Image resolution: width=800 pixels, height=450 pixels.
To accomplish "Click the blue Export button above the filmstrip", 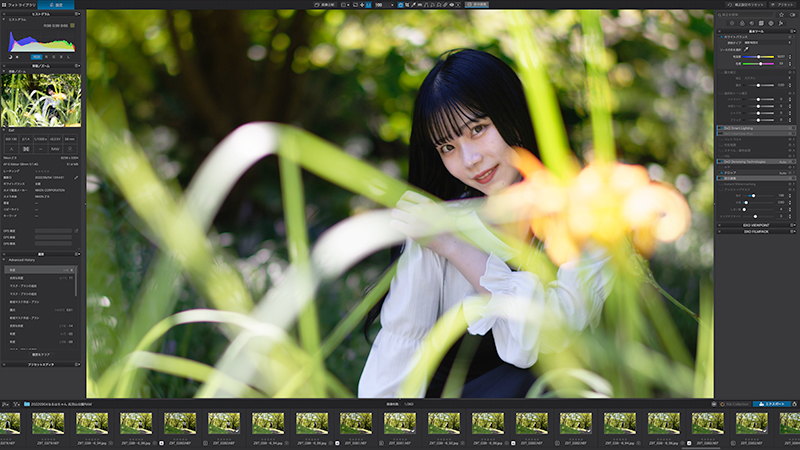I will click(772, 404).
